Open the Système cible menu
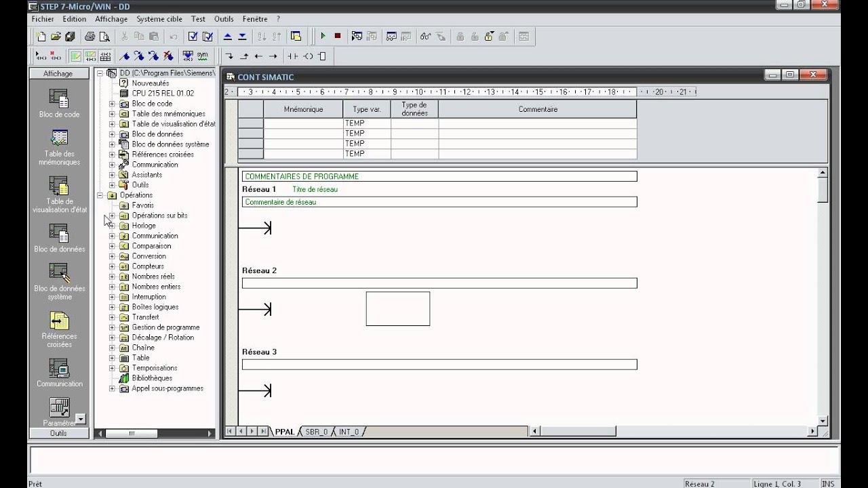The image size is (868, 488). pyautogui.click(x=159, y=19)
